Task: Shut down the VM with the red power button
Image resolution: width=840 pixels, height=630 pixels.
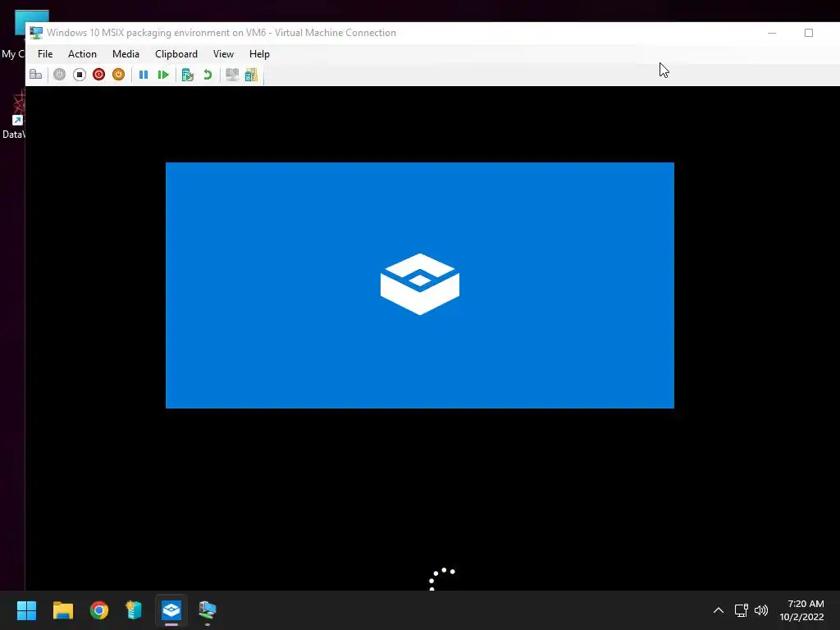Action: click(98, 75)
